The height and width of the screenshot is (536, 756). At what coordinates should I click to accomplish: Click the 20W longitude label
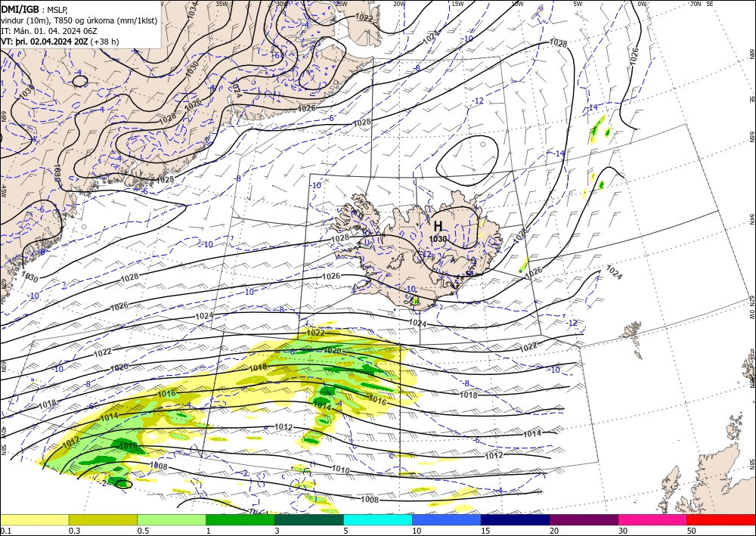[398, 4]
